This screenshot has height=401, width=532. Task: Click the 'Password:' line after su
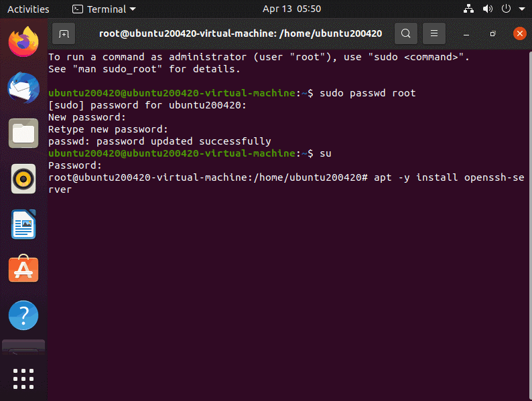[75, 165]
